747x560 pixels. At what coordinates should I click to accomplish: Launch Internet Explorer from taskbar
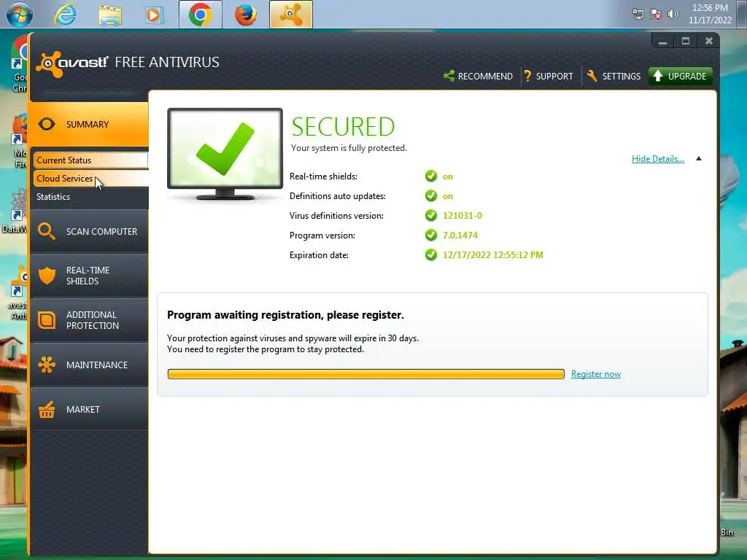coord(65,15)
